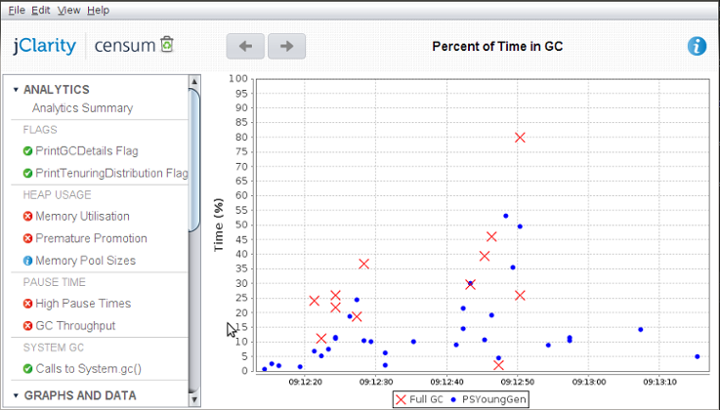Toggle Full GC series in chart legend
The image size is (720, 410).
point(419,399)
